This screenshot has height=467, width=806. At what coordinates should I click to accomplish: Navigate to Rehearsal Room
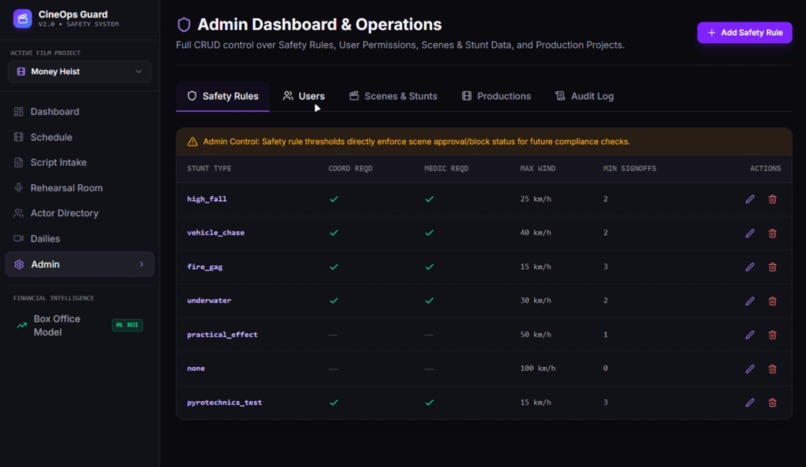point(79,188)
